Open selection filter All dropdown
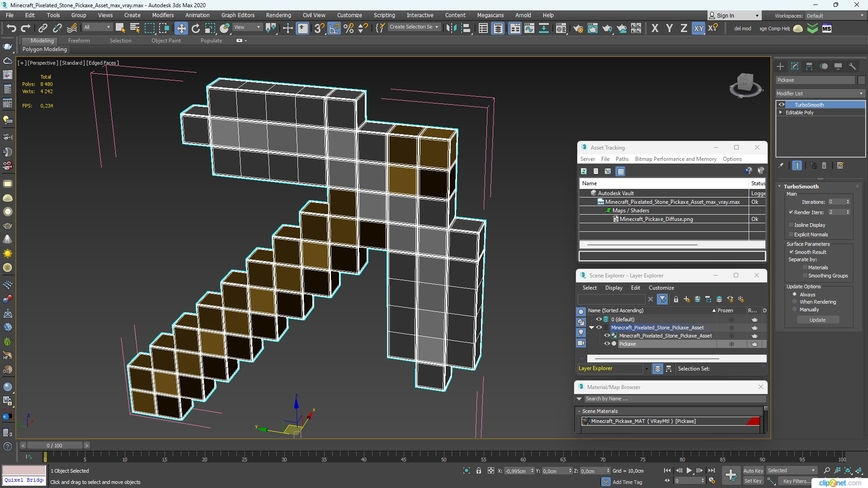 pos(97,28)
